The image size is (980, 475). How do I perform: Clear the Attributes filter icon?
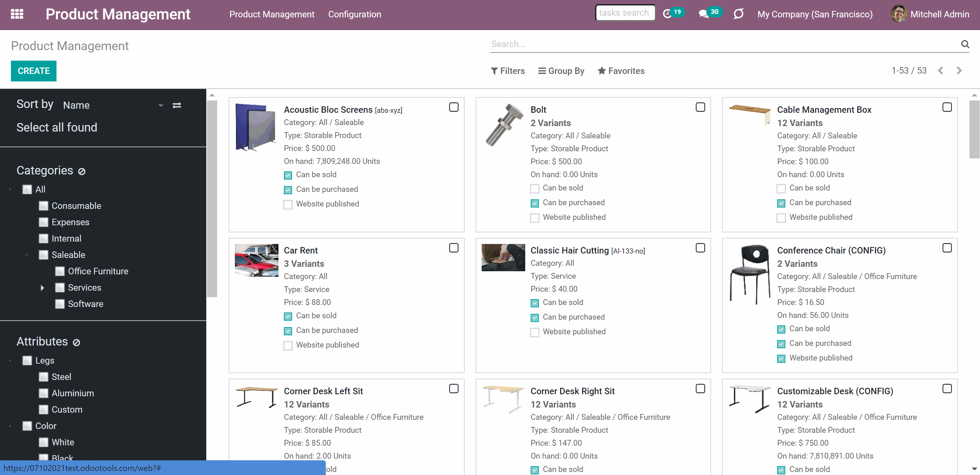click(x=77, y=342)
